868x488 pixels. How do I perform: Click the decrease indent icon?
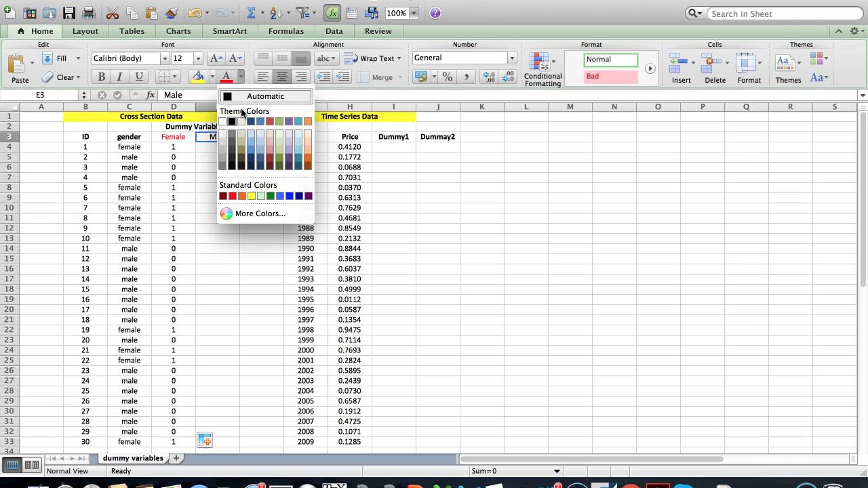323,77
